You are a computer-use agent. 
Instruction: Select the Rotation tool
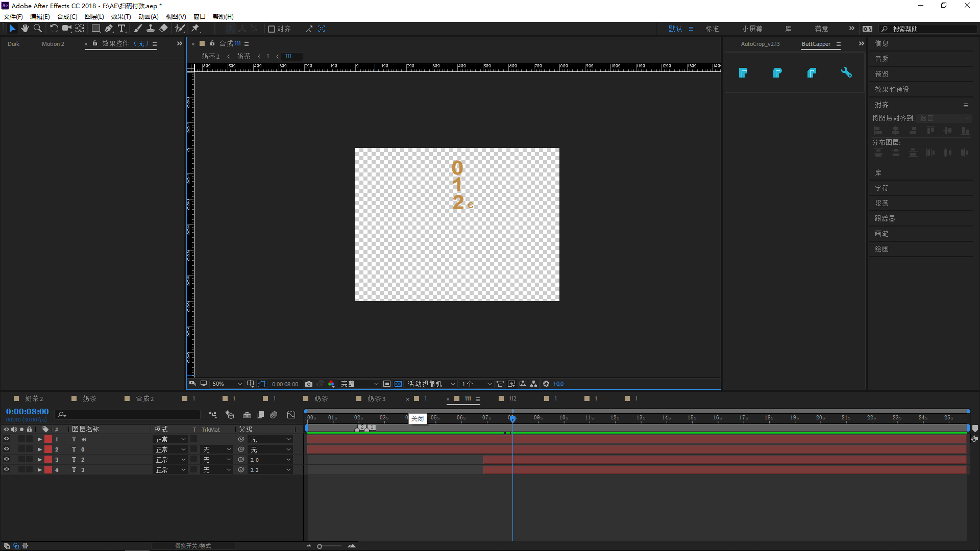tap(54, 29)
